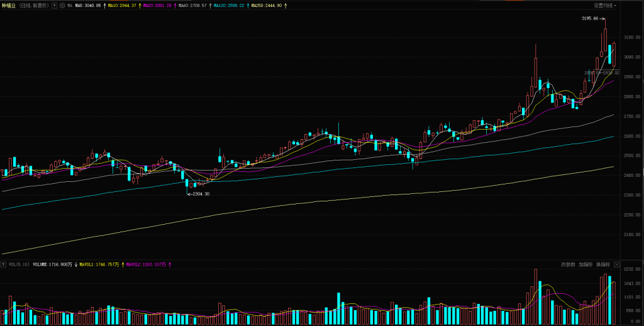
Task: Select the MA5 indicator value label
Action: [x=88, y=5]
